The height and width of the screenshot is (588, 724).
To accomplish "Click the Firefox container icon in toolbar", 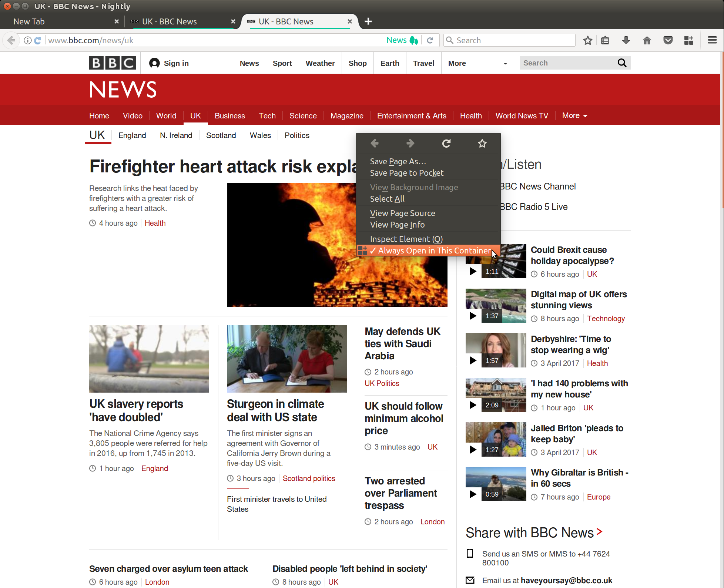I will pyautogui.click(x=689, y=40).
